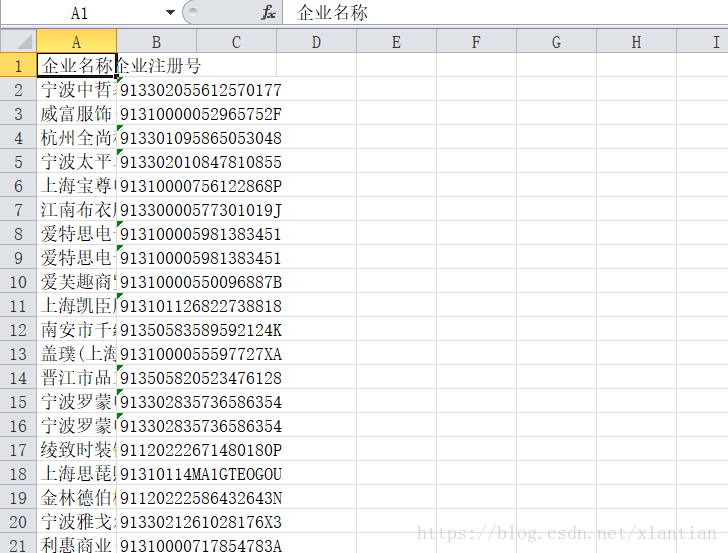Image resolution: width=728 pixels, height=553 pixels.
Task: Click cell starting with 爱芙趣商
Action: point(77,282)
